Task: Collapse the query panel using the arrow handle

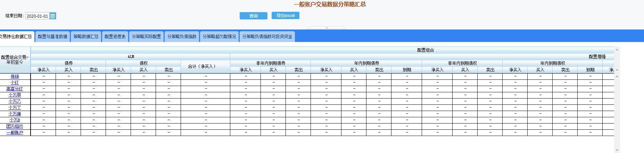Action: 327,27
